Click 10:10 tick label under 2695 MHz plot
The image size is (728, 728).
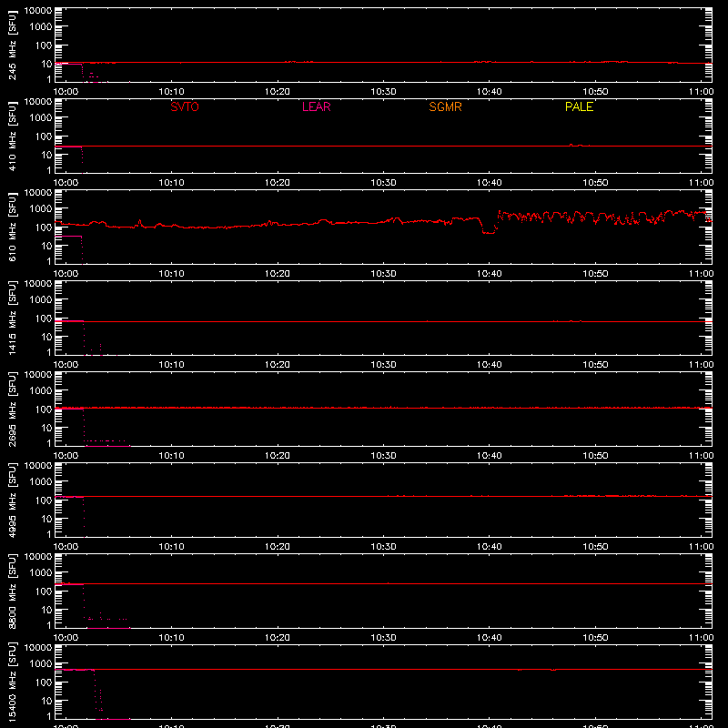(x=171, y=456)
